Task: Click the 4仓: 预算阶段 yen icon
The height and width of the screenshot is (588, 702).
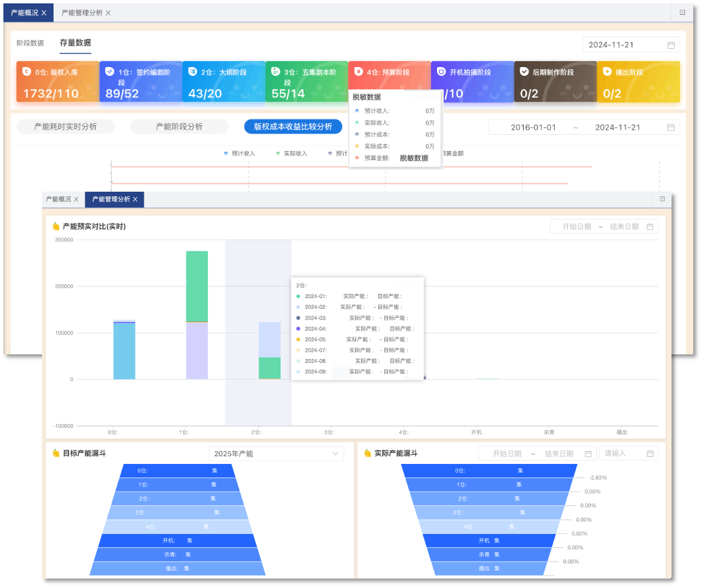Action: tap(358, 72)
